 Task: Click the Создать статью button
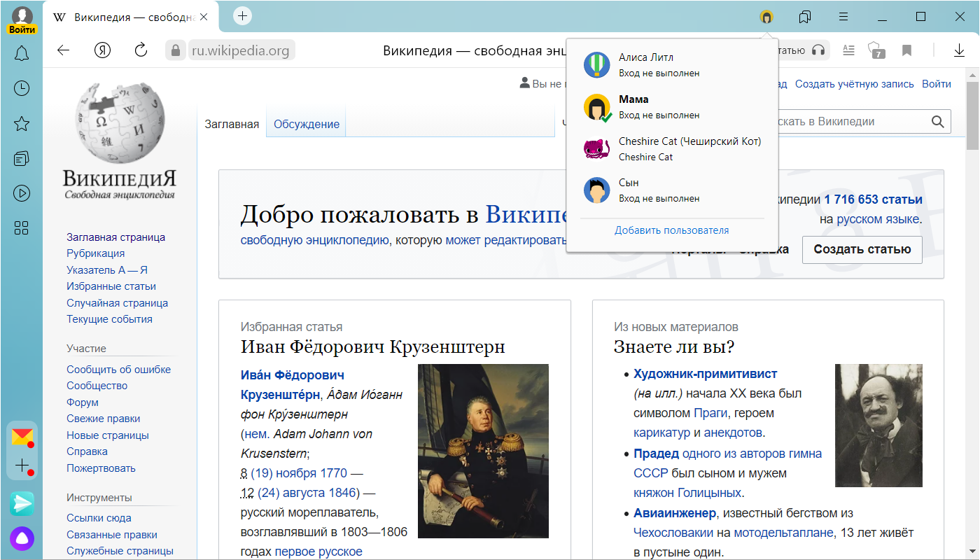pos(862,249)
